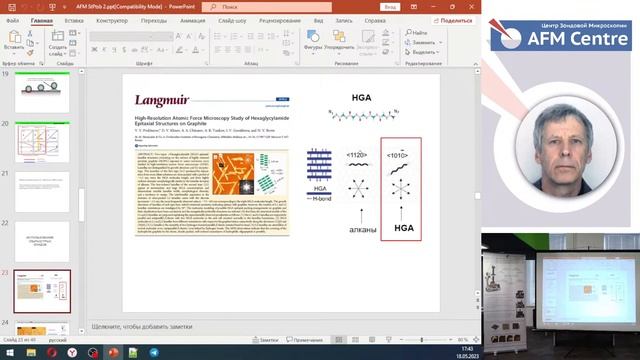Toggle underline Ч formatting
Viewport: 640px width, 360px height.
[x=114, y=50]
